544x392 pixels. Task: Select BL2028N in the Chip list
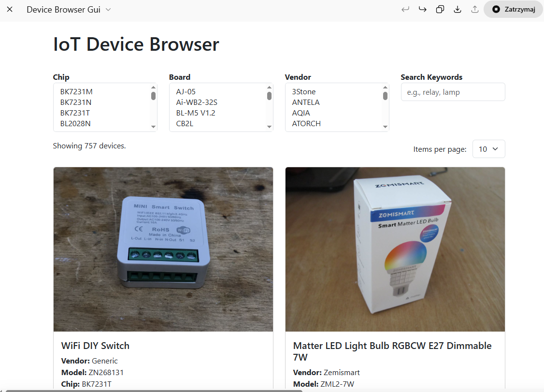[x=75, y=124]
